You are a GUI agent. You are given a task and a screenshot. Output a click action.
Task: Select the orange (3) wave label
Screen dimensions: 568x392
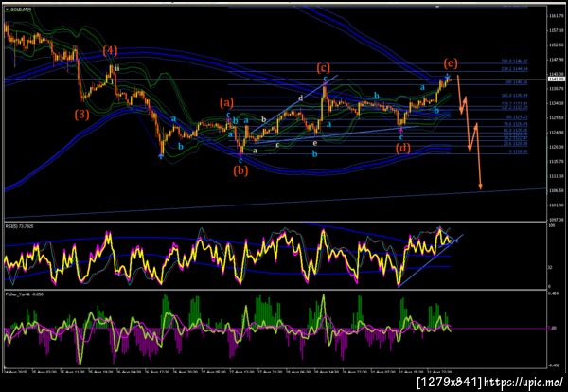coord(81,115)
